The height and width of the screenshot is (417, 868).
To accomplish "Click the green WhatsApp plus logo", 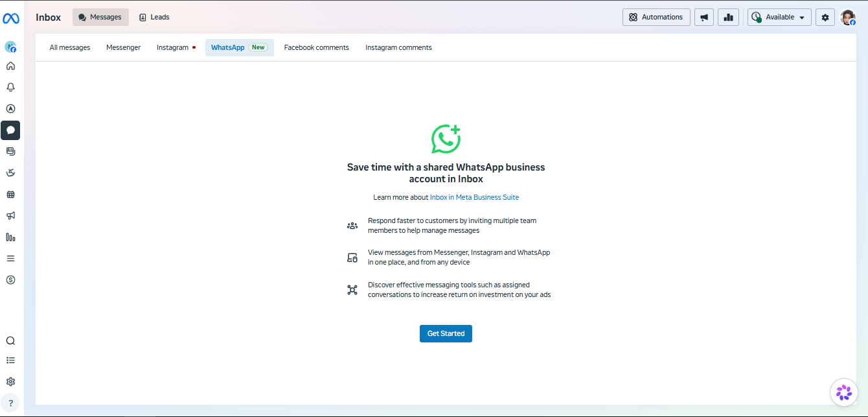I will (446, 139).
